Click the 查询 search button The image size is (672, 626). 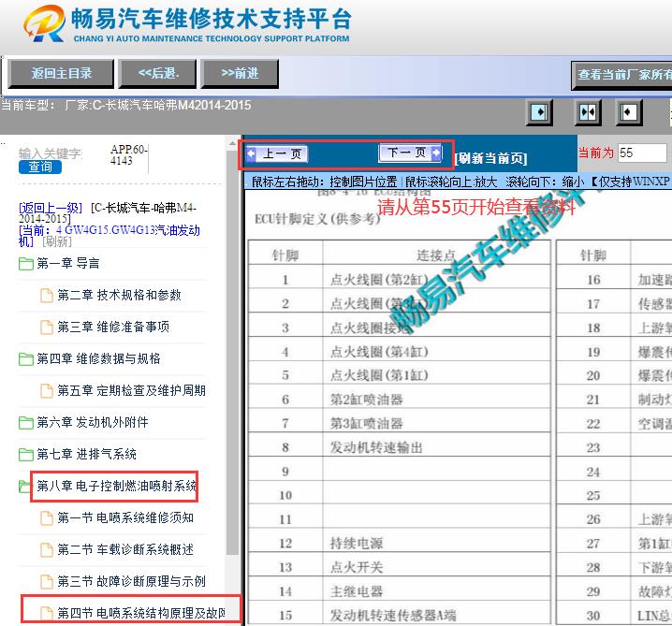tap(40, 167)
